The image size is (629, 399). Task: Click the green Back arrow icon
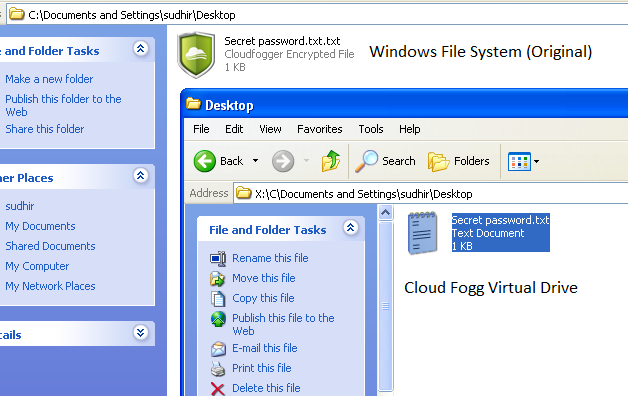click(205, 161)
